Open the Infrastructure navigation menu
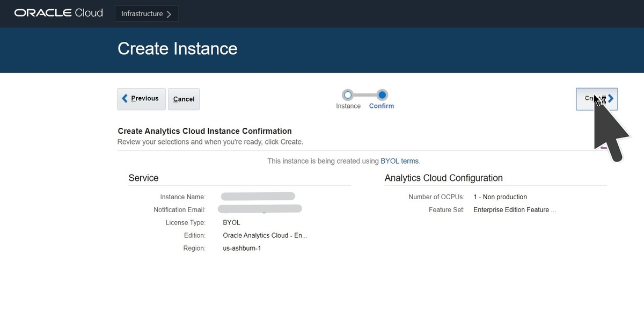 [147, 14]
